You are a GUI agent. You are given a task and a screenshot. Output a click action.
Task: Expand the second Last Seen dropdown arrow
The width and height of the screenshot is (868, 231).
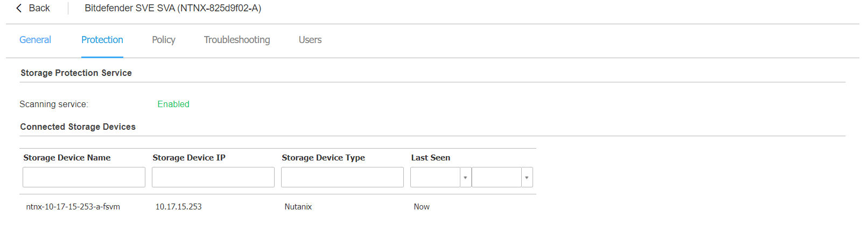click(527, 177)
